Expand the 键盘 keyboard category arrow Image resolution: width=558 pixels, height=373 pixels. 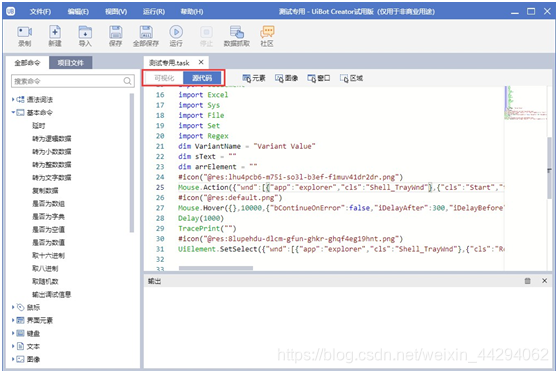pyautogui.click(x=13, y=333)
